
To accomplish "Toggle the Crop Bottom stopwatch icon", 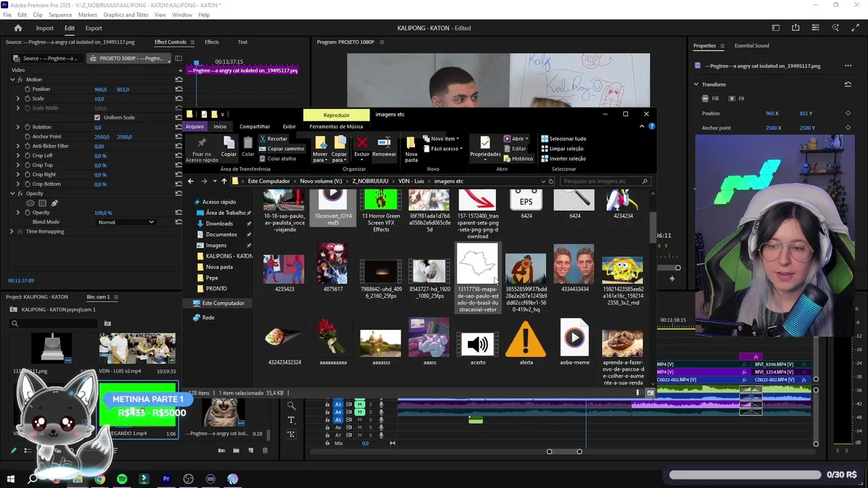I will (28, 184).
